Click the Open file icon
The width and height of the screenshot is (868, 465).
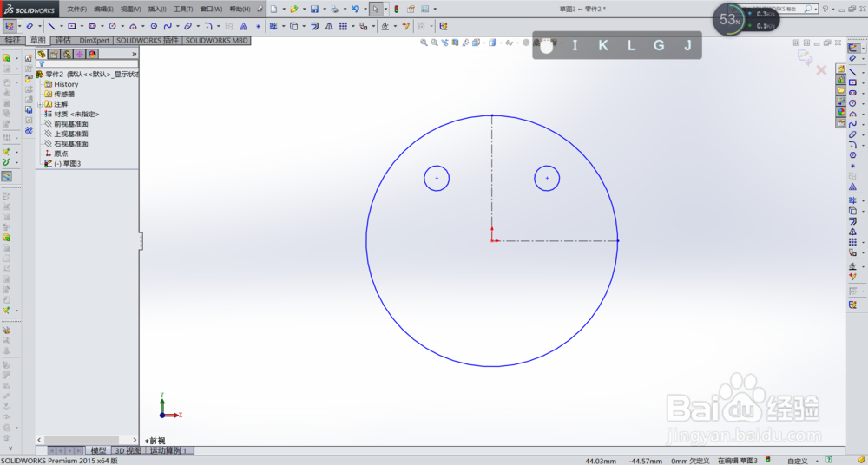294,9
